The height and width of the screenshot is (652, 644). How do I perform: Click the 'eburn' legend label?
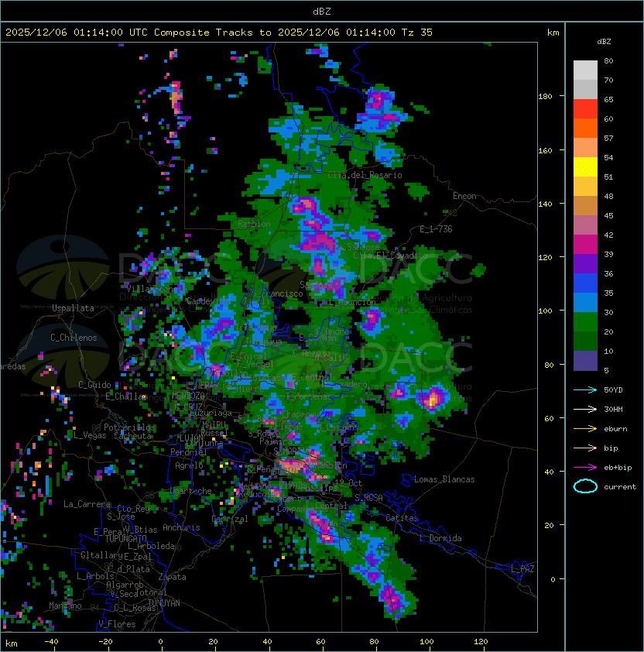tap(615, 429)
